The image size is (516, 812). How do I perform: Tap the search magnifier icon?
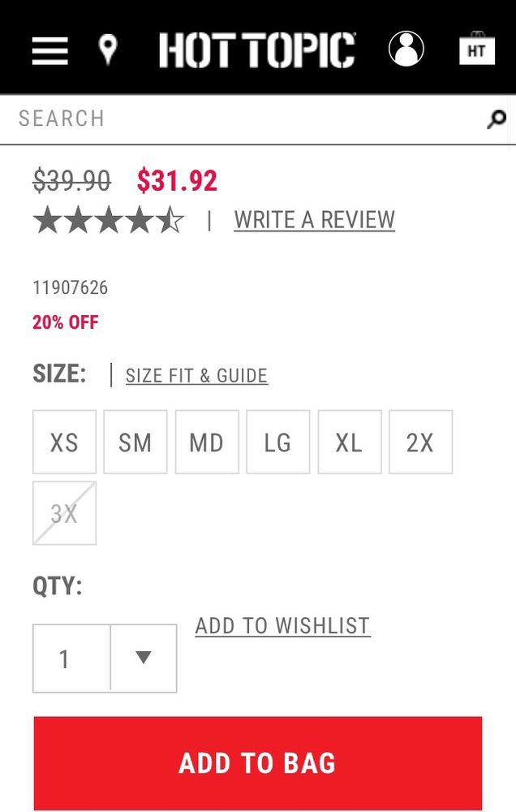496,119
